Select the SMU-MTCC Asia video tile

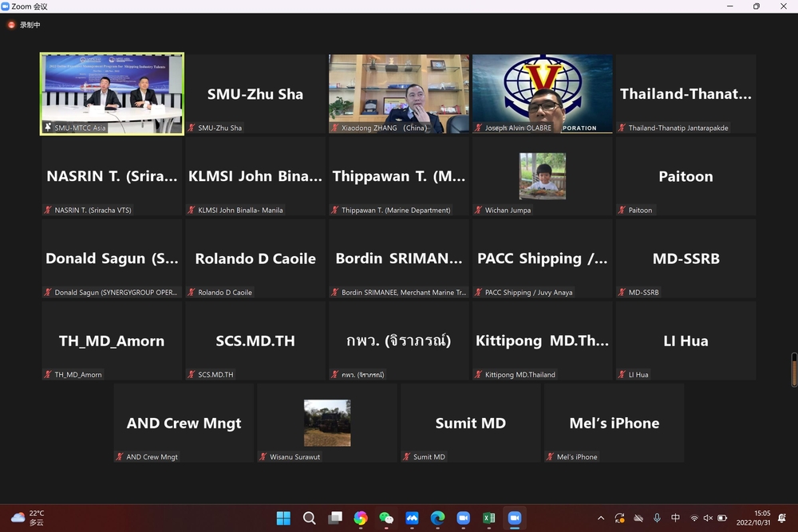pyautogui.click(x=113, y=93)
